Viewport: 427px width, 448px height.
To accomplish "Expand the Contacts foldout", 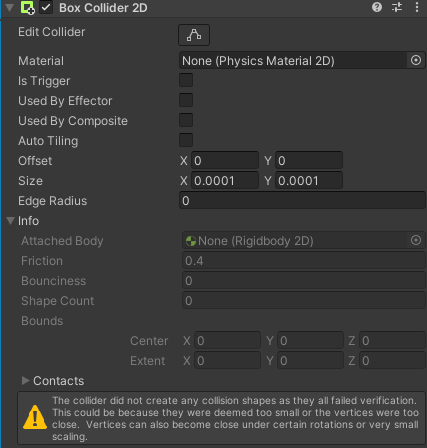I will (25, 381).
